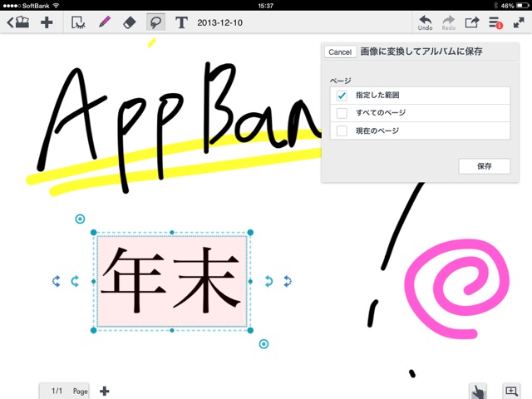Tap the SoftBank carrier label

pos(36,6)
